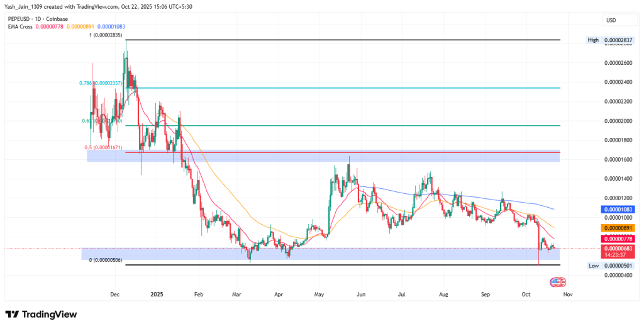
Task: Click the EMA Cross indicator label
Action: pyautogui.click(x=19, y=27)
